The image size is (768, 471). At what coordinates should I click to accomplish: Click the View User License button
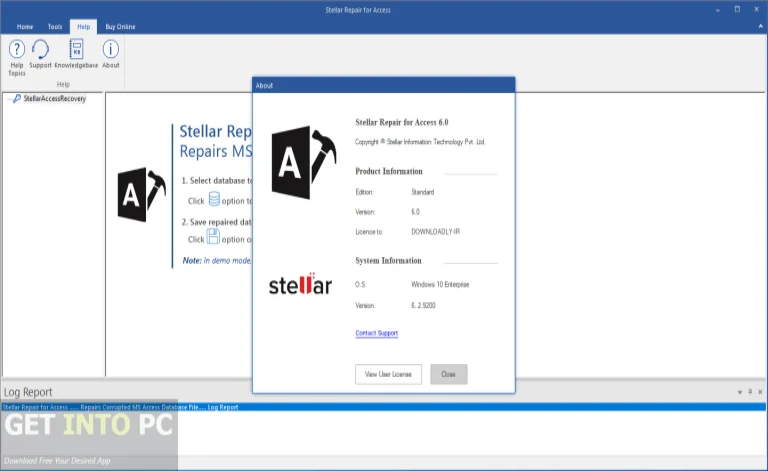point(388,374)
